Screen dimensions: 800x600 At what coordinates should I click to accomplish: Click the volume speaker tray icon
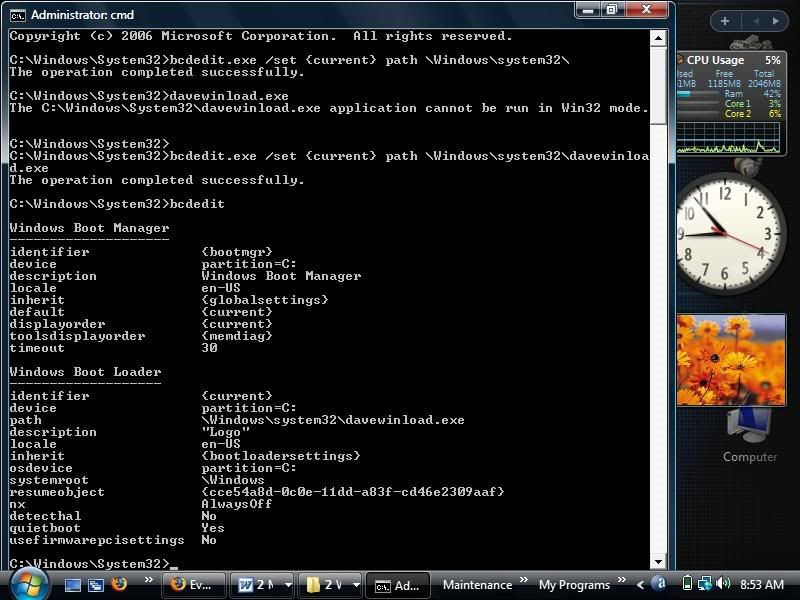tap(723, 583)
